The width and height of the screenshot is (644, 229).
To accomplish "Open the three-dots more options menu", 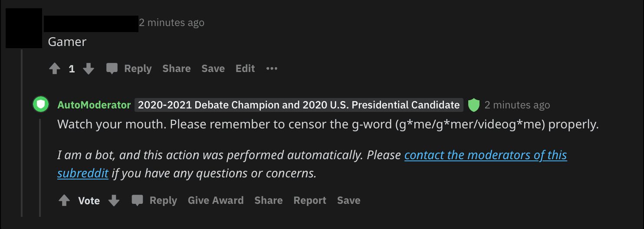I will coord(272,69).
